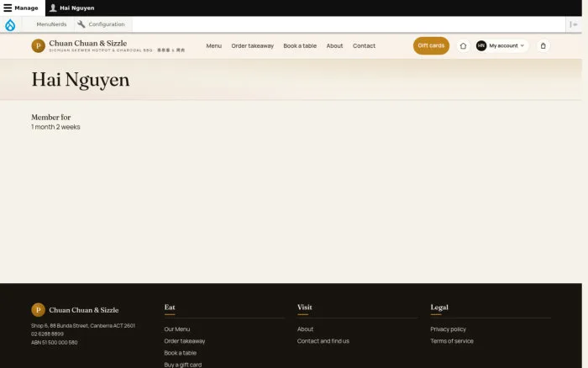Image resolution: width=588 pixels, height=368 pixels.
Task: Click the Member for label
Action: pos(50,118)
